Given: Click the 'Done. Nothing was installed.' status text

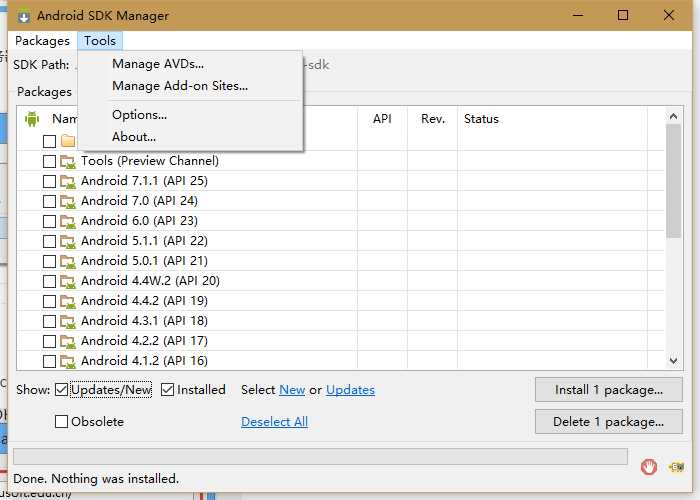Looking at the screenshot, I should point(96,479).
